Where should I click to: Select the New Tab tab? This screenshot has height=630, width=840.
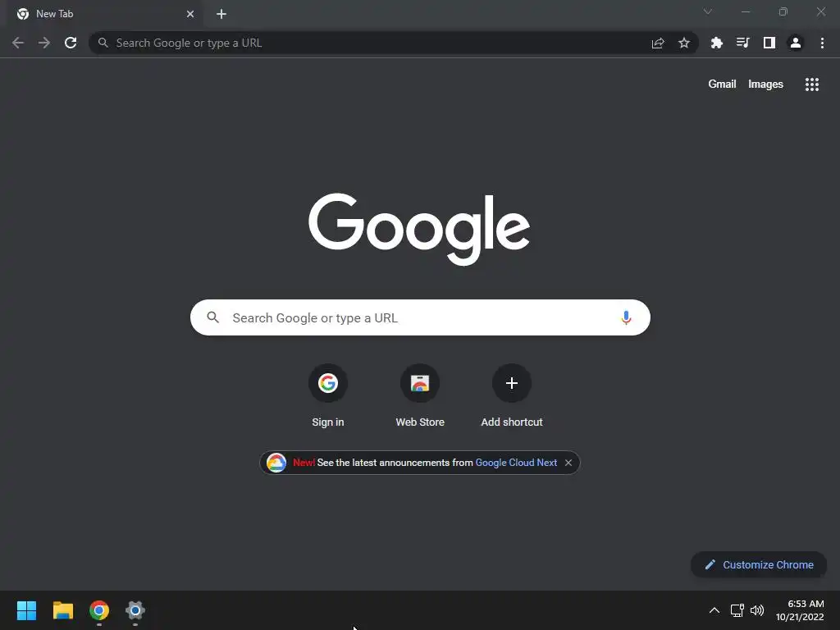point(106,14)
